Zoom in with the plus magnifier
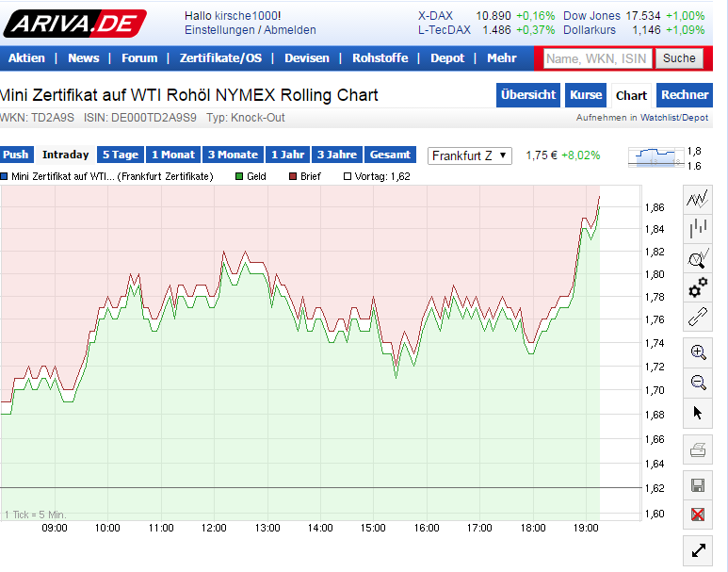 [697, 352]
